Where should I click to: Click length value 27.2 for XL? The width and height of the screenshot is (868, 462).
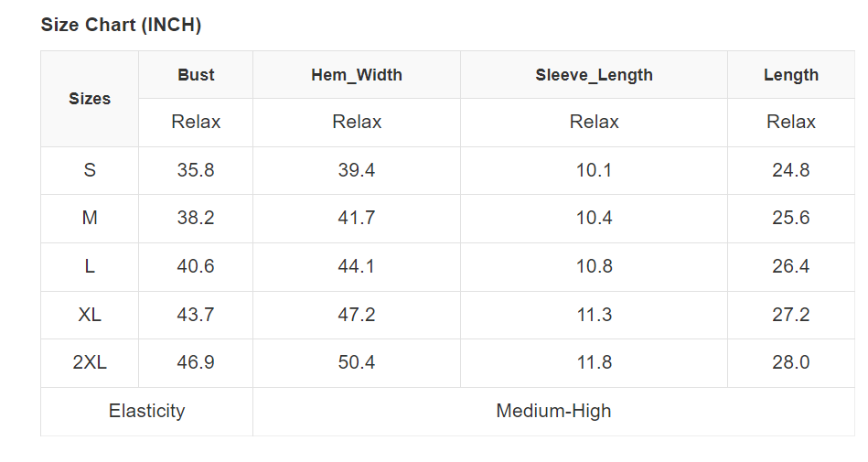click(x=791, y=315)
